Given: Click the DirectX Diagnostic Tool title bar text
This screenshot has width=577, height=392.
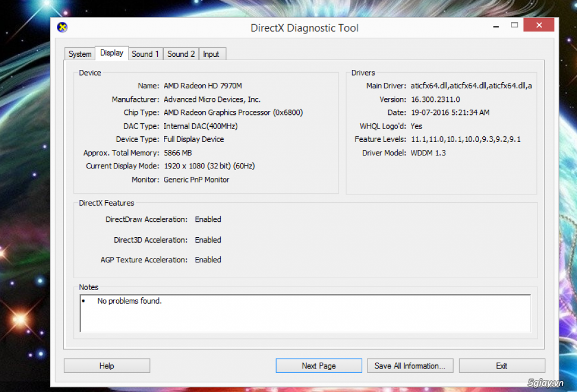Looking at the screenshot, I should click(x=304, y=28).
